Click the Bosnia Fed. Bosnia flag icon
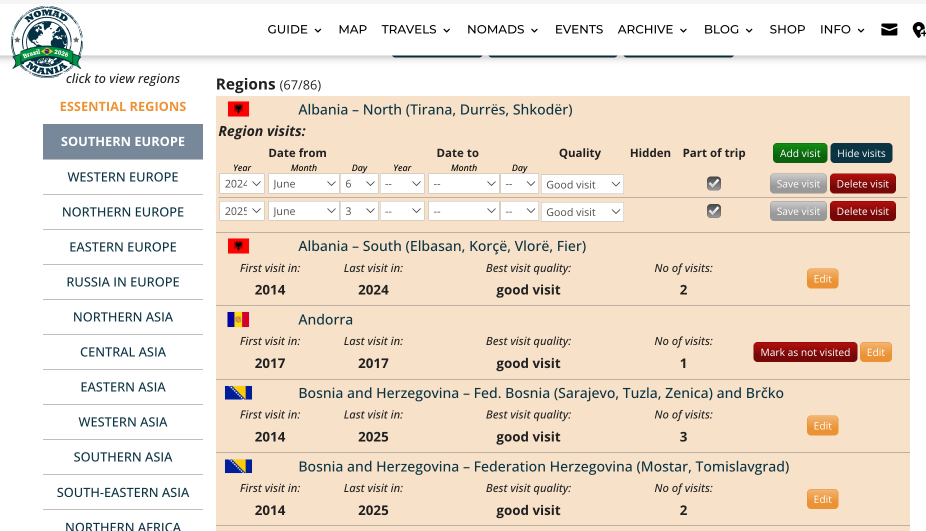This screenshot has width=926, height=531. pos(238,393)
